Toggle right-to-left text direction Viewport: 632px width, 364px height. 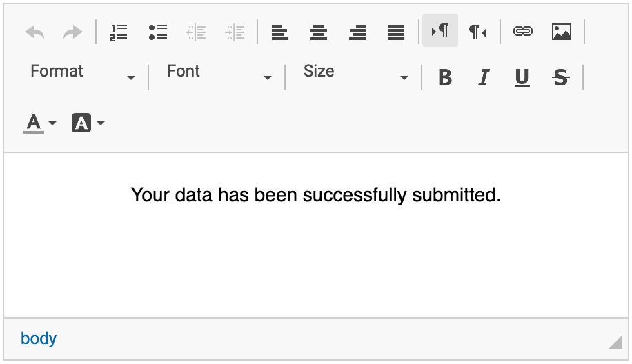coord(478,32)
